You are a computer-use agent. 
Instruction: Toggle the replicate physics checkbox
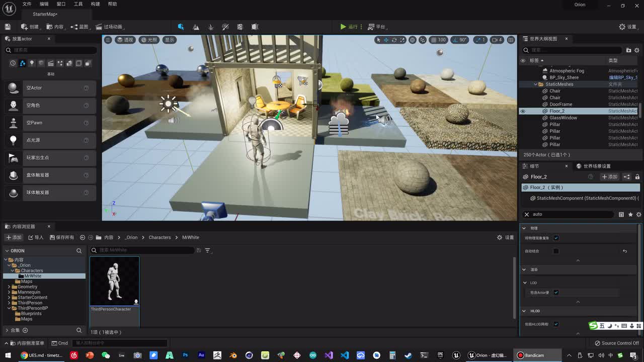pyautogui.click(x=556, y=238)
